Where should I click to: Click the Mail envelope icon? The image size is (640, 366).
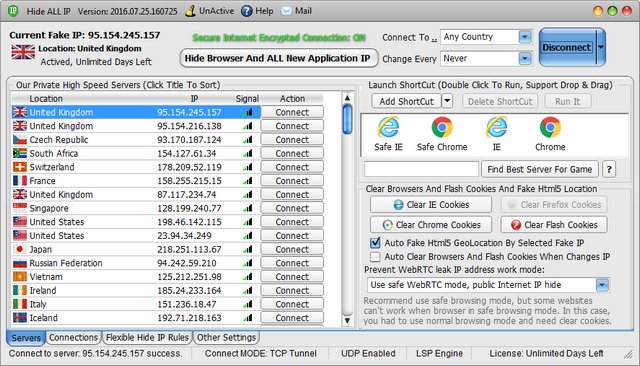coord(287,11)
